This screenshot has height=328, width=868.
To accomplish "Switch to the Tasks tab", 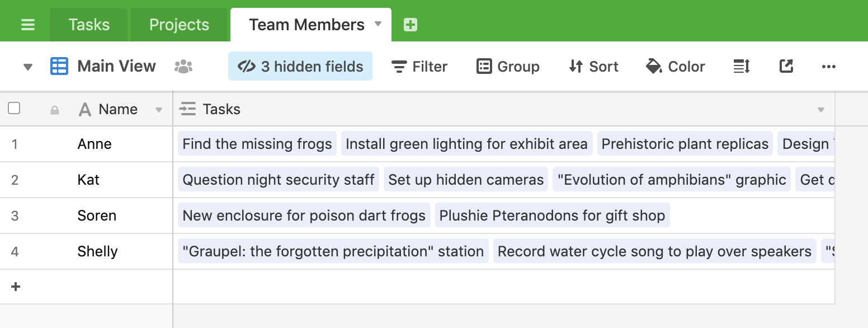I will coord(89,25).
